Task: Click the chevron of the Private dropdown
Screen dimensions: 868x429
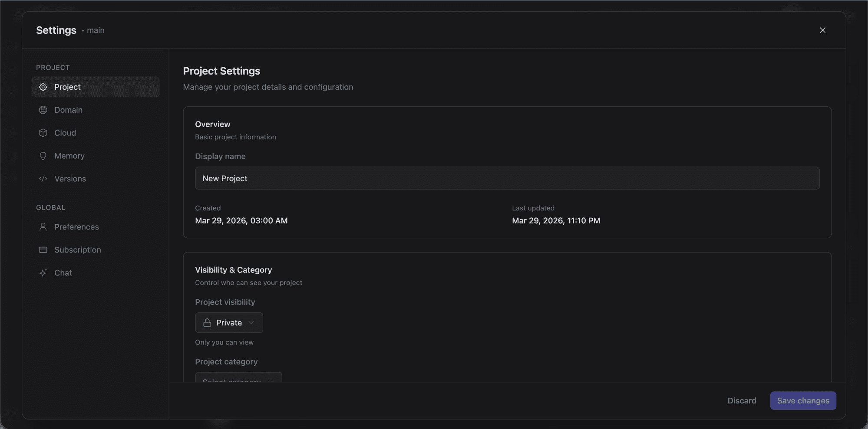Action: pyautogui.click(x=251, y=323)
